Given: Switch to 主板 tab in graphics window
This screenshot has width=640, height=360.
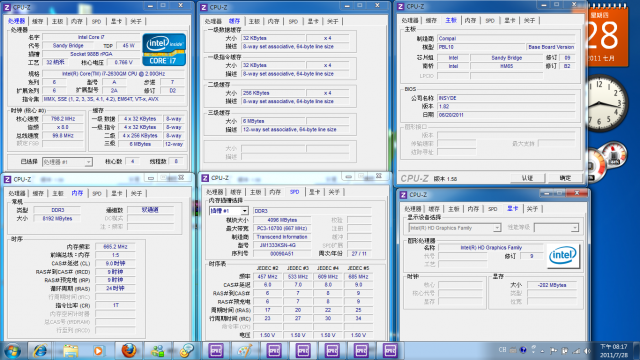Looking at the screenshot, I should click(x=454, y=209).
